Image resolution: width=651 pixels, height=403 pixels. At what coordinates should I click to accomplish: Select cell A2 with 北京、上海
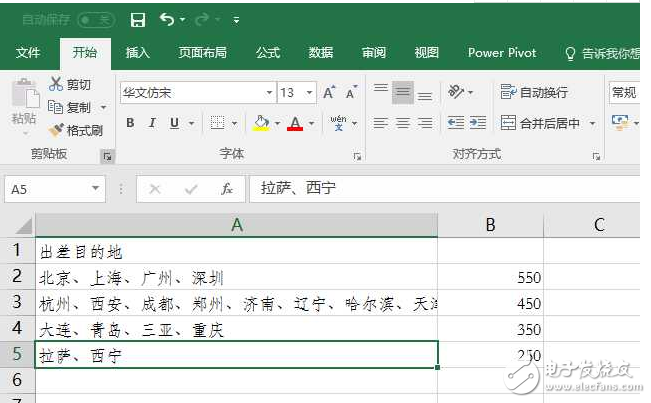click(x=236, y=277)
